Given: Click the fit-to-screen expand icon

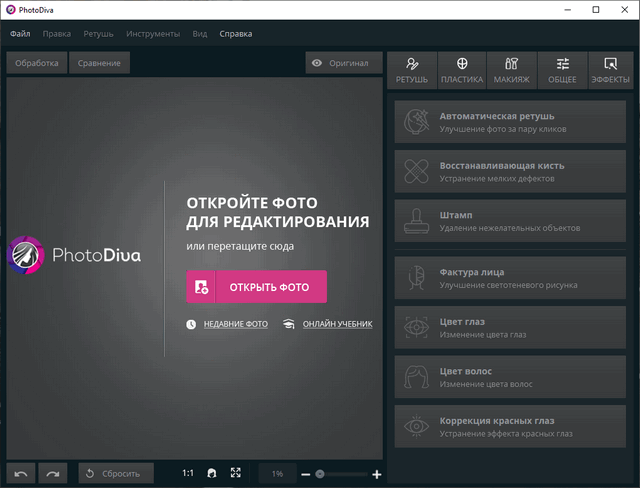Looking at the screenshot, I should 236,473.
